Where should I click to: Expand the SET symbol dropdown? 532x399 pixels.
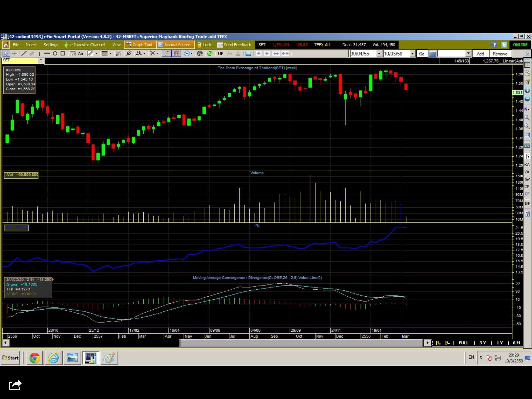[x=41, y=60]
